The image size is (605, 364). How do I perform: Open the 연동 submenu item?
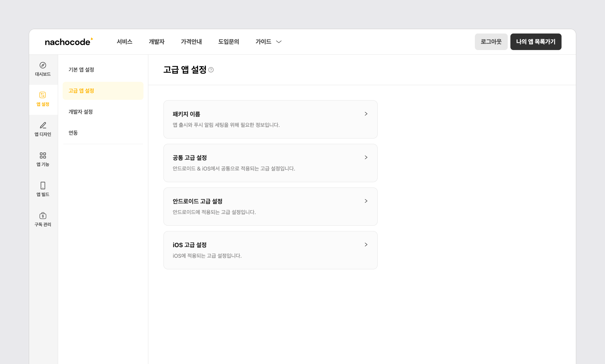click(x=73, y=133)
